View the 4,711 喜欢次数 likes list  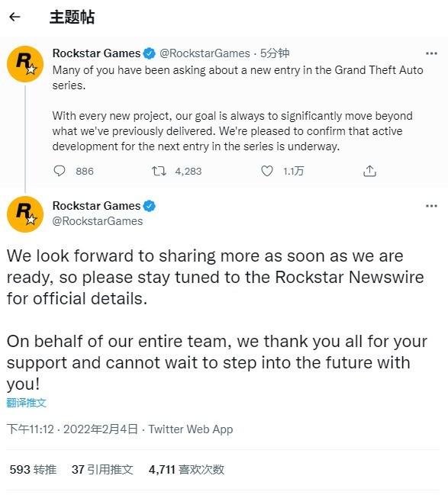point(186,469)
